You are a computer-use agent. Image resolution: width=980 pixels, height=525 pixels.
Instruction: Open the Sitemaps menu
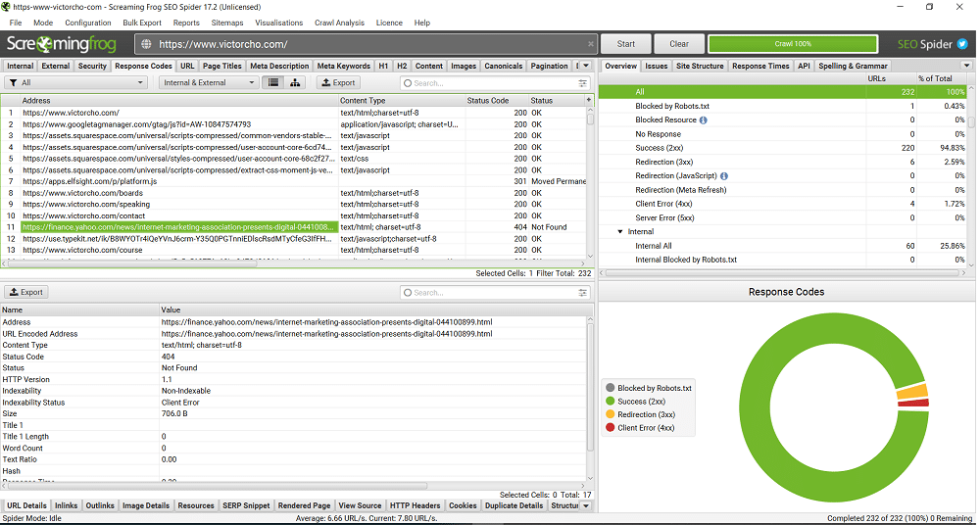click(x=227, y=23)
